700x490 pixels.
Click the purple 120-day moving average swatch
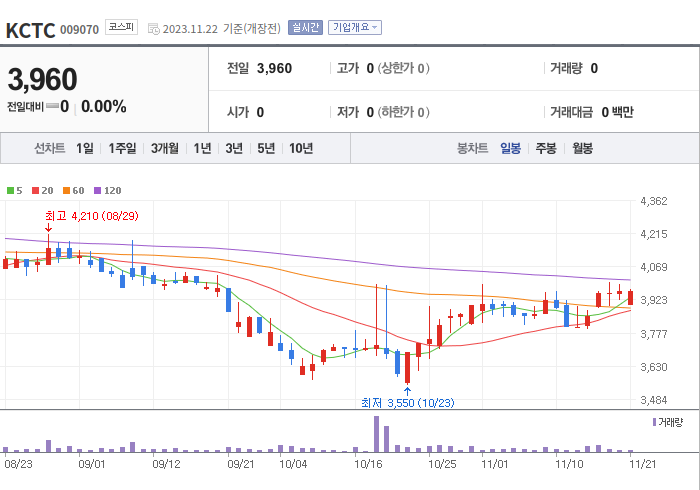[x=98, y=191]
